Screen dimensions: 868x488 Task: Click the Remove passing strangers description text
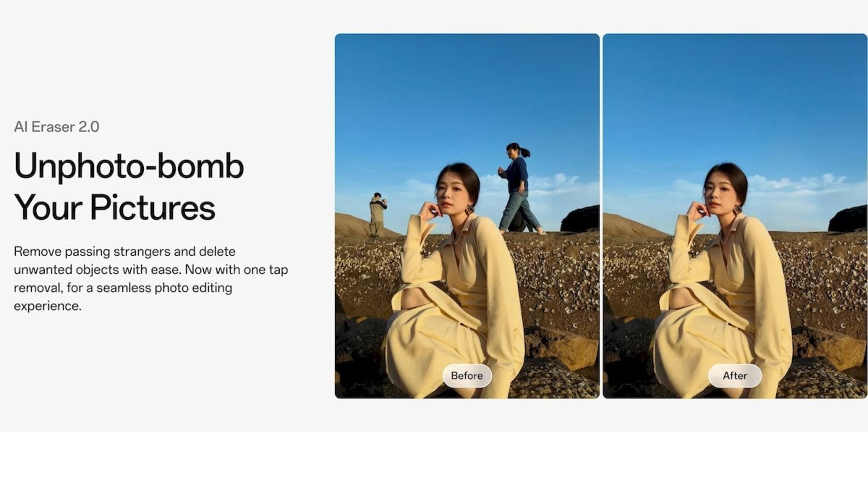point(151,278)
